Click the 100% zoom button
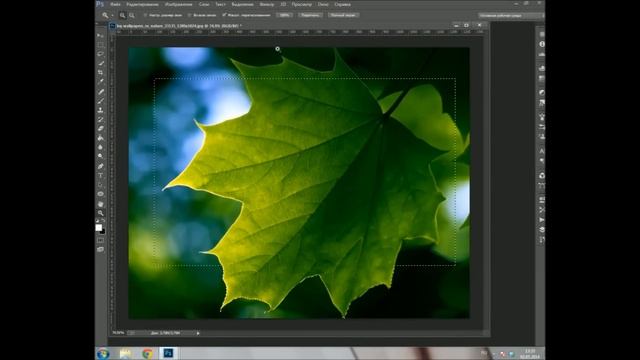 284,15
